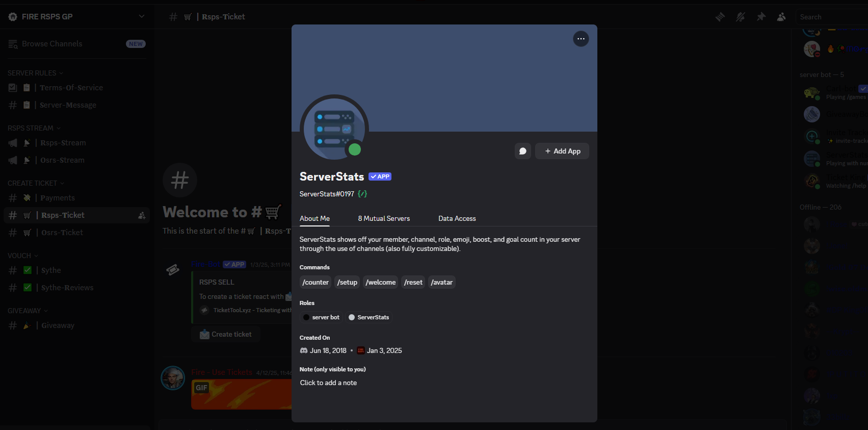Image resolution: width=868 pixels, height=430 pixels.
Task: Click the FIRE RSPS GP server badge icon
Action: pos(13,16)
